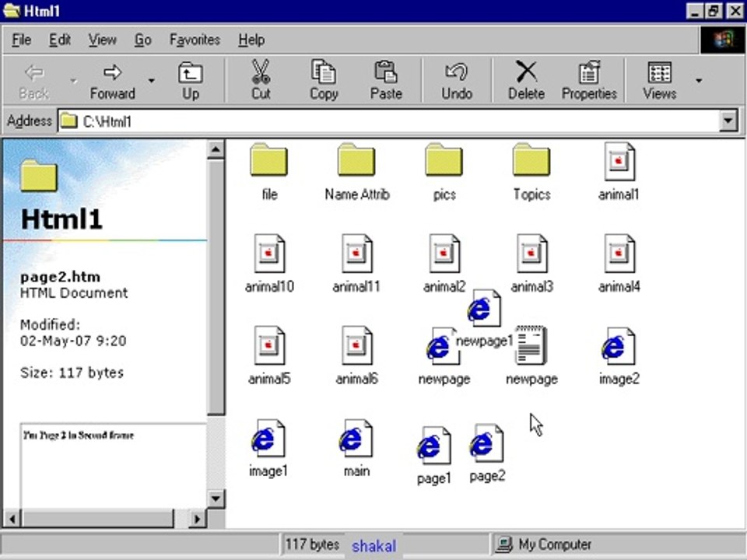Open the Help menu

point(251,40)
